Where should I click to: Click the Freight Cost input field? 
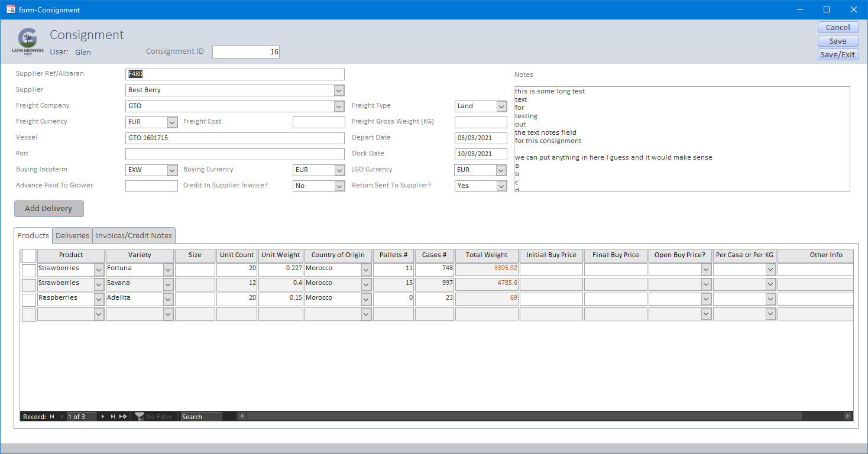(x=319, y=122)
